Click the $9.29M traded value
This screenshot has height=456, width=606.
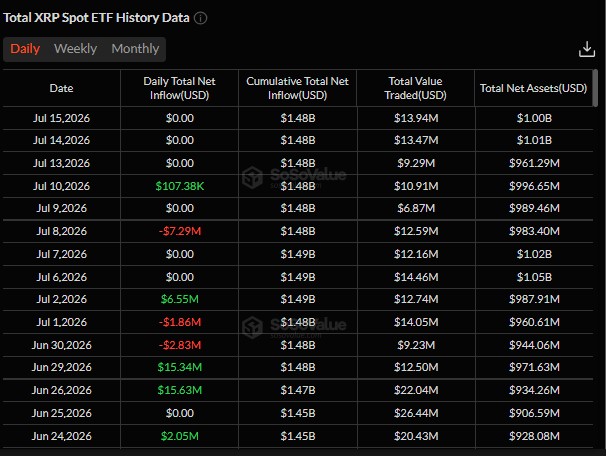(x=416, y=163)
